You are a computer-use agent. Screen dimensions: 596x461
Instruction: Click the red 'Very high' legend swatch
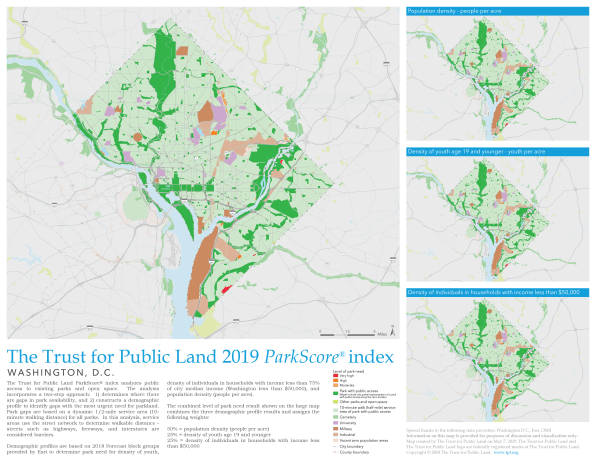[x=336, y=375]
